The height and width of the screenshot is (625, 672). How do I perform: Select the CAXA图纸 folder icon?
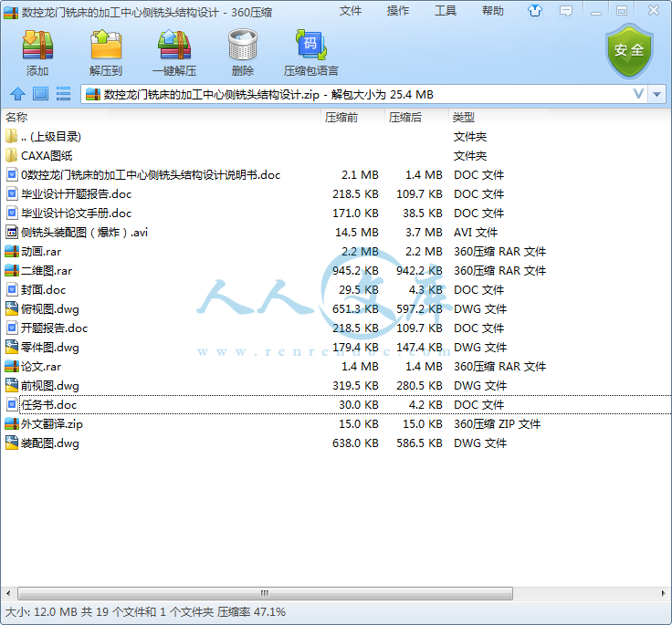tap(11, 155)
